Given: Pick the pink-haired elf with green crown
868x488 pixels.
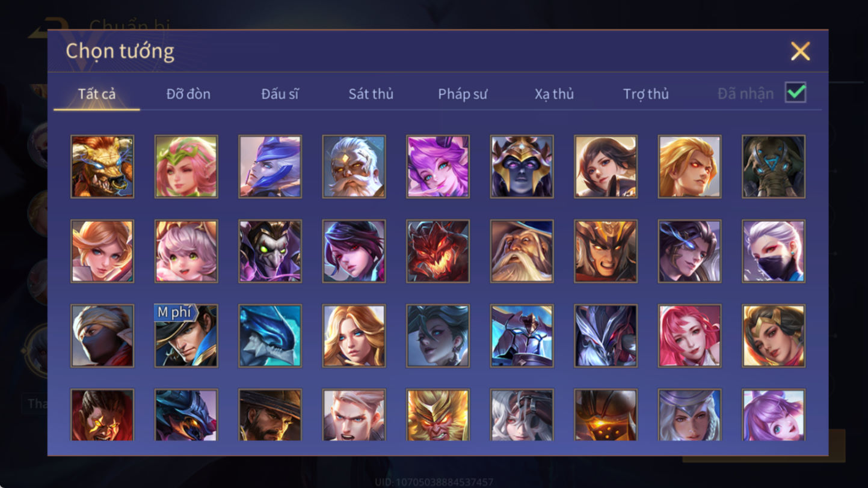Looking at the screenshot, I should coord(186,166).
